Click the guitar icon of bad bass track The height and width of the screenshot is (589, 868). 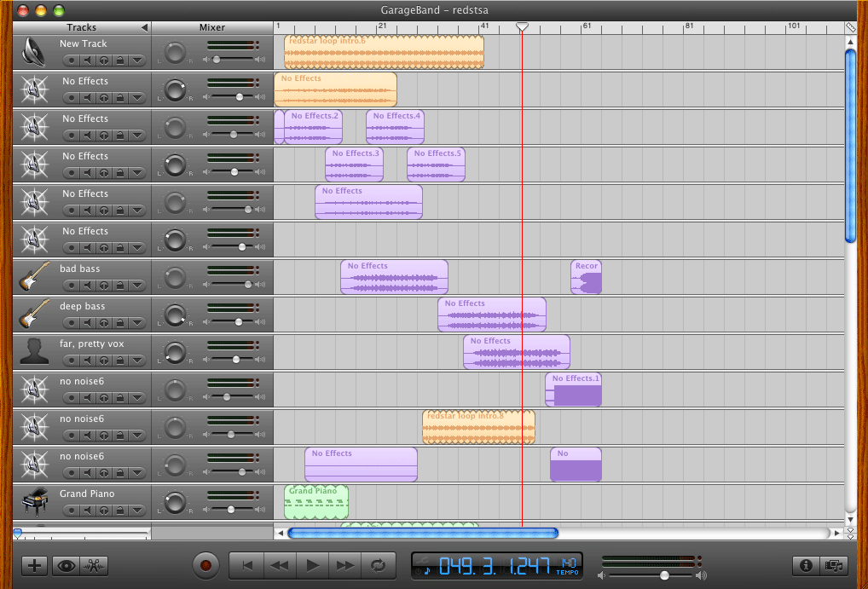34,276
